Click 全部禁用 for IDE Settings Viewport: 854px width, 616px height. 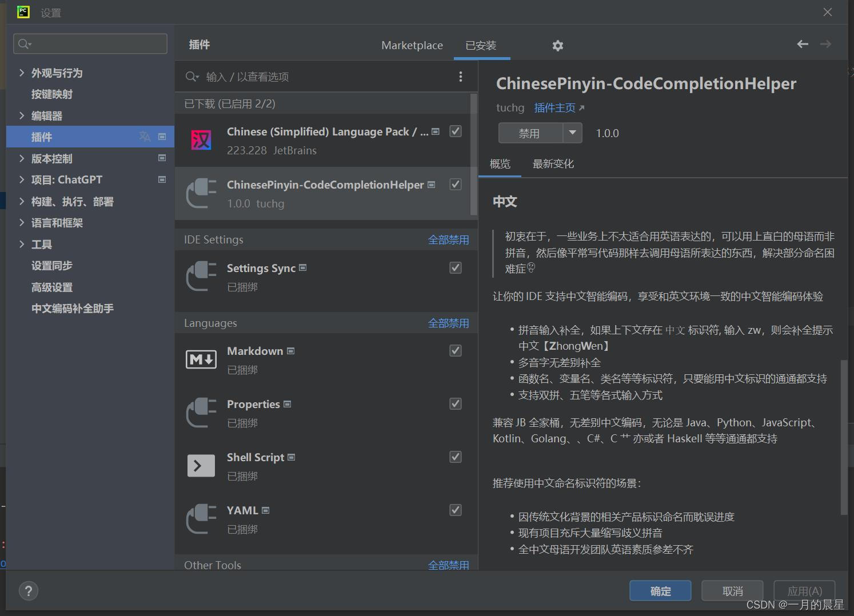coord(449,240)
